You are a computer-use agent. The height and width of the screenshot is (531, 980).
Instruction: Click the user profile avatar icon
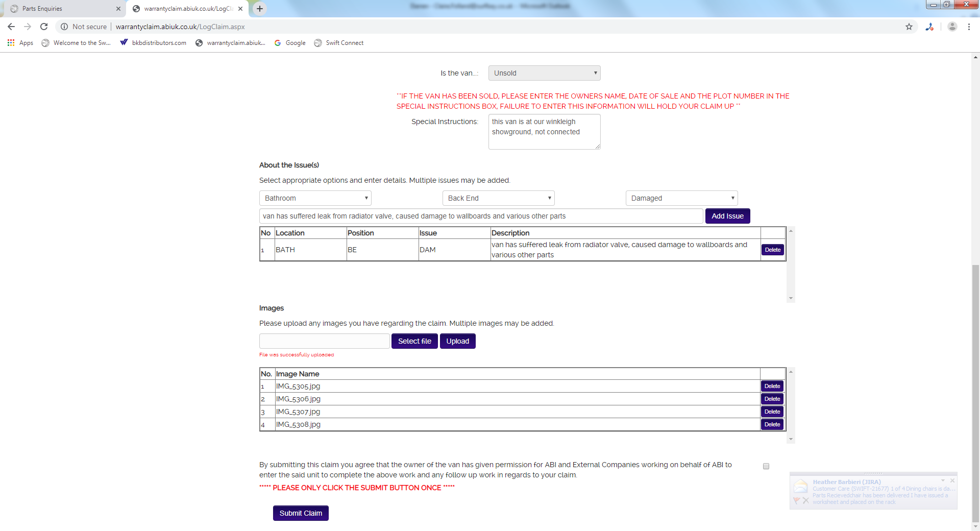point(952,27)
